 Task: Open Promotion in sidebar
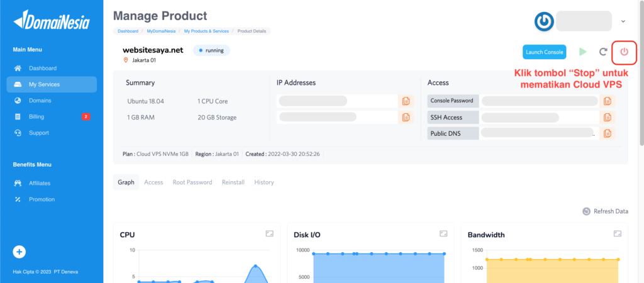coord(52,199)
